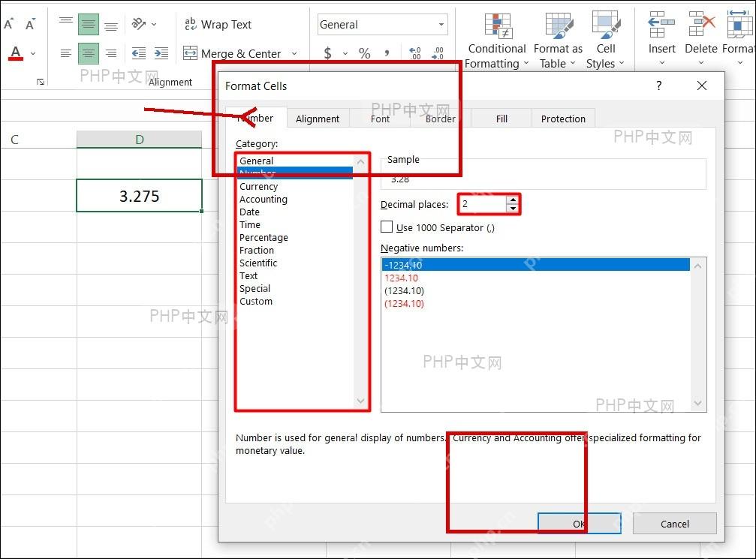Confirm the dialog with OK
756x559 pixels.
tap(579, 524)
